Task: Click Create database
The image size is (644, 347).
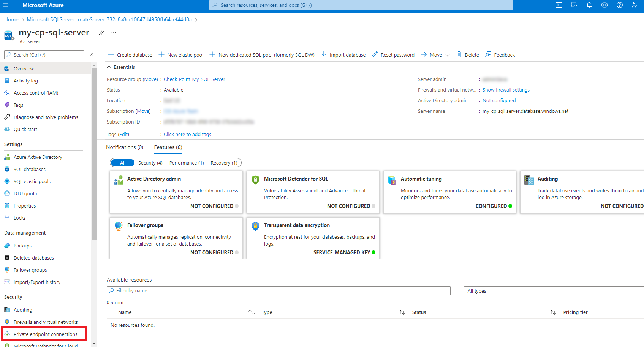Action: point(130,55)
